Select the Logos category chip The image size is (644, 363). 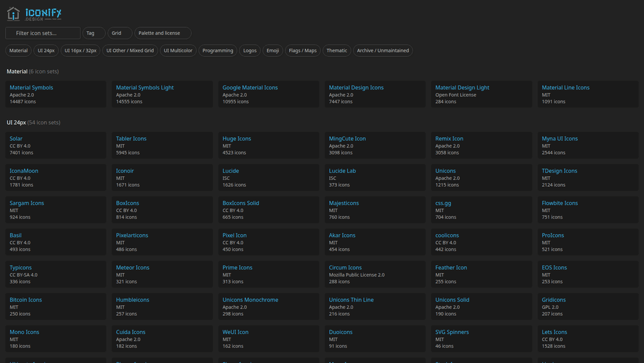250,51
